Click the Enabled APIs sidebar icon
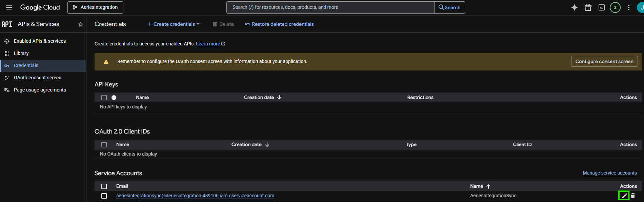Screen dimensions: 644x202 point(7,41)
